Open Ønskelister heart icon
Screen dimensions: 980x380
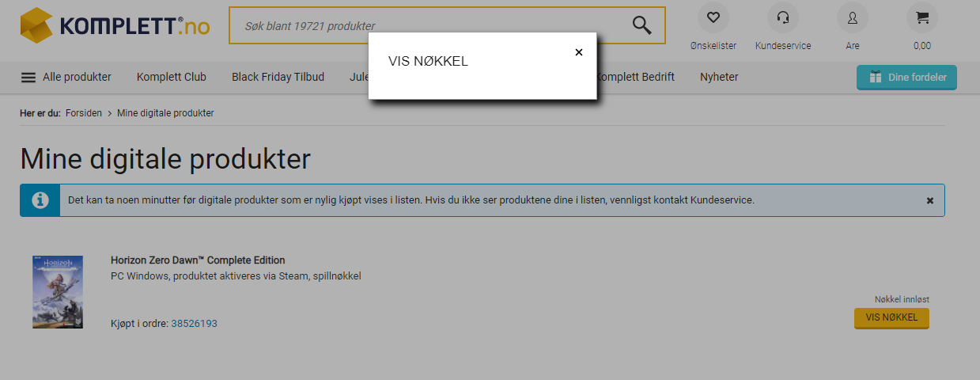point(713,17)
